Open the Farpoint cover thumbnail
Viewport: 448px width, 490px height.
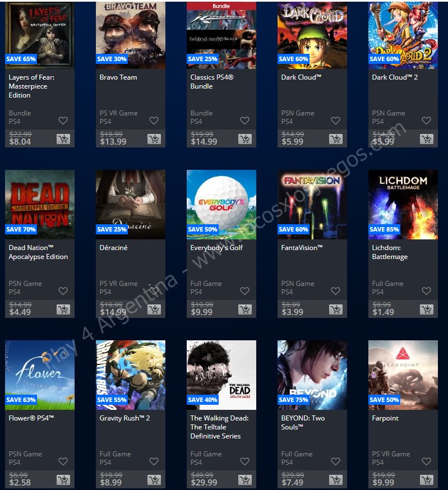(403, 375)
